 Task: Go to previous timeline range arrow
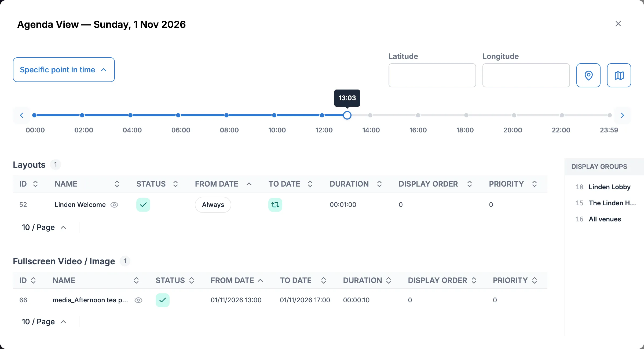21,115
